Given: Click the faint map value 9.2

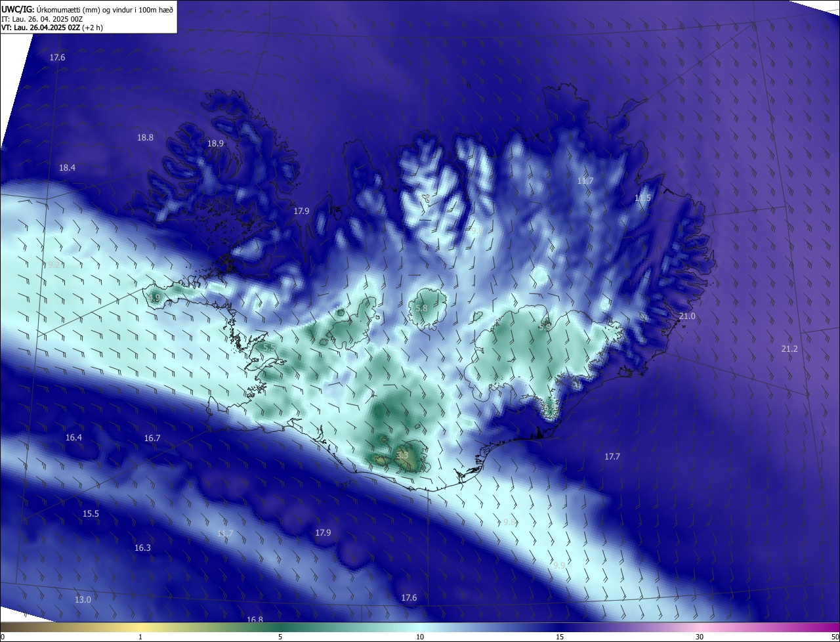Looking at the screenshot, I should [x=54, y=265].
